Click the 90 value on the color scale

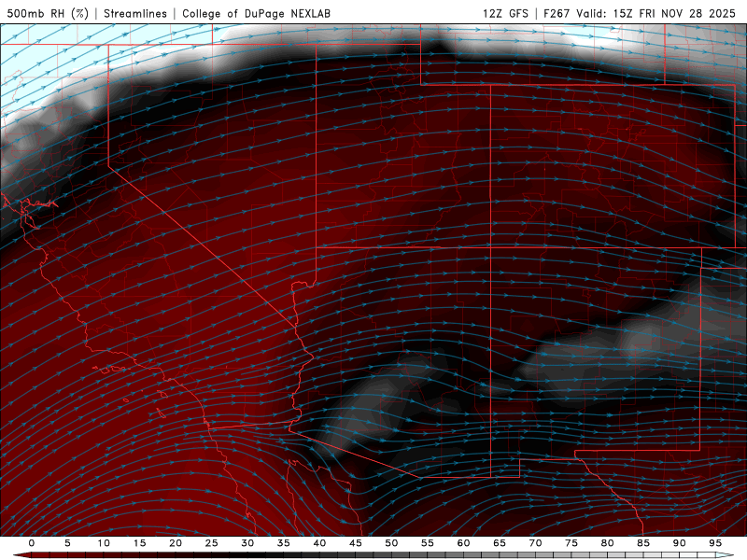coord(680,543)
